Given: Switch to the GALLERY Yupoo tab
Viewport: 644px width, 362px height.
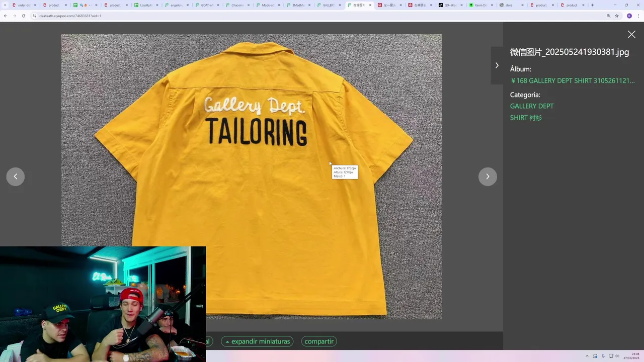Looking at the screenshot, I should click(328, 5).
